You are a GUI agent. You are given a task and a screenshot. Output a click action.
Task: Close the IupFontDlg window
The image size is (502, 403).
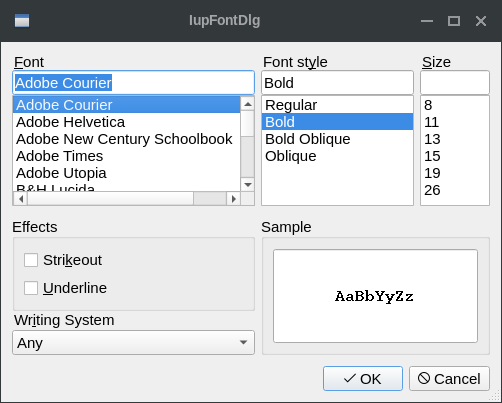(481, 21)
